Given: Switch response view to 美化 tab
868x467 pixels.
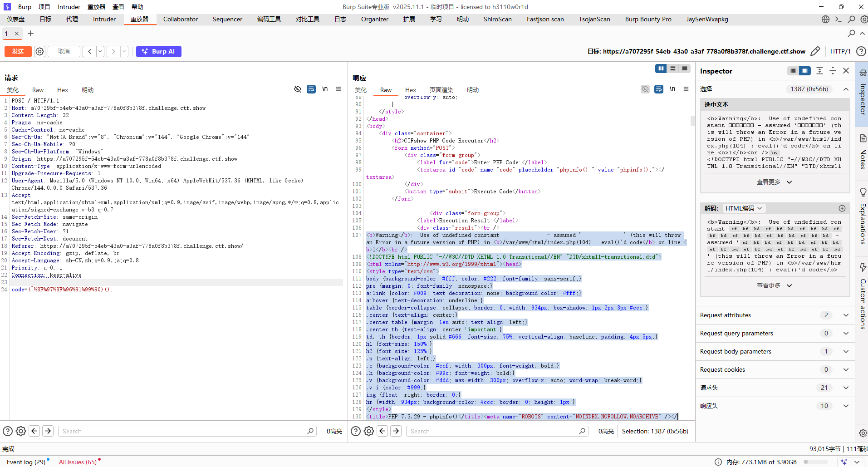Looking at the screenshot, I should point(361,90).
